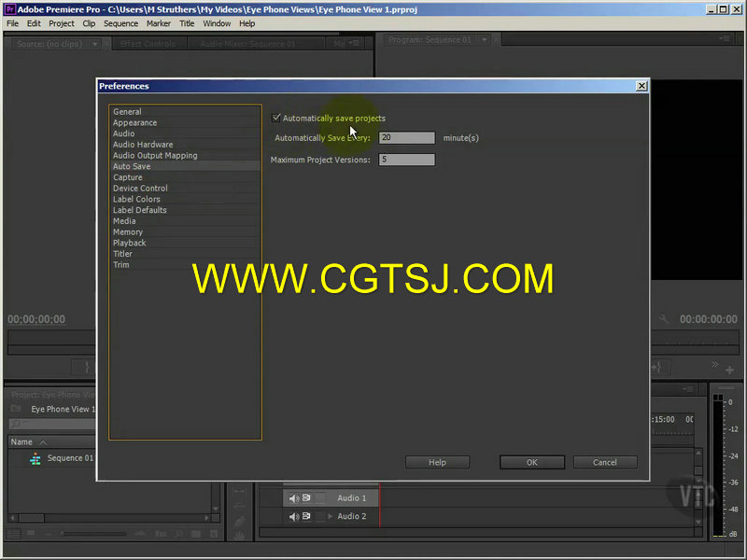The height and width of the screenshot is (560, 747).
Task: Click the Sequence 01 icon in Project panel
Action: pyautogui.click(x=35, y=458)
